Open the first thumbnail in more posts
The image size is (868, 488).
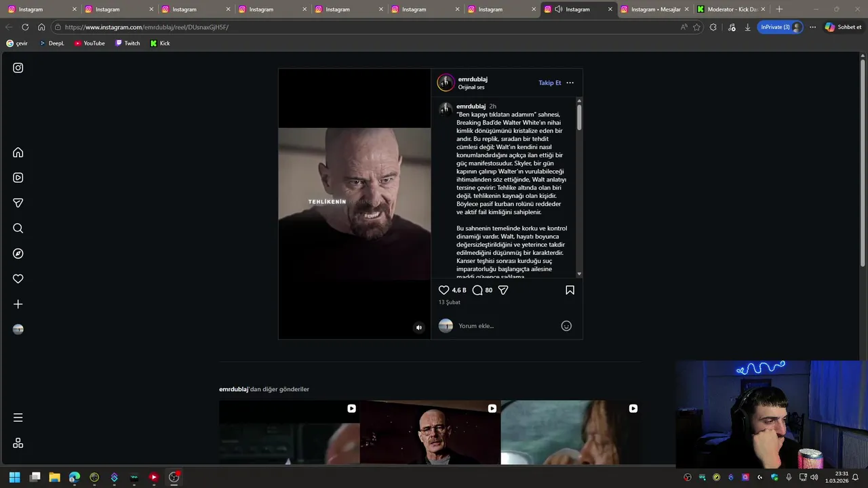click(289, 432)
